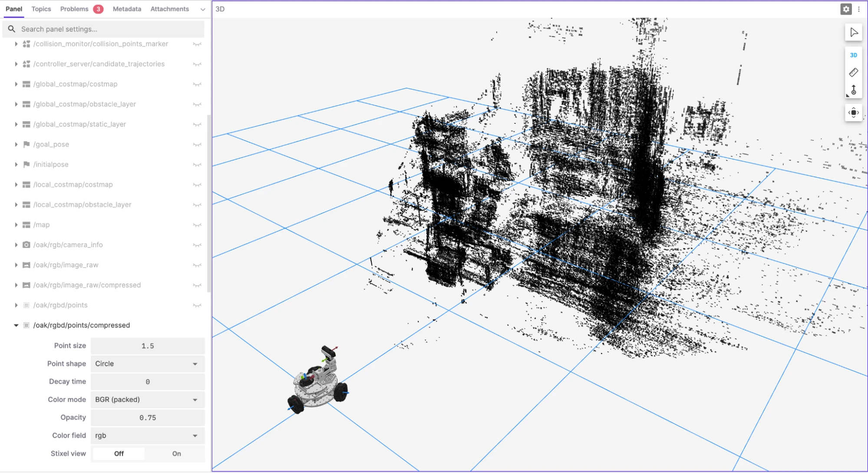Click marker icon for candidate_trajectories topic

point(26,64)
